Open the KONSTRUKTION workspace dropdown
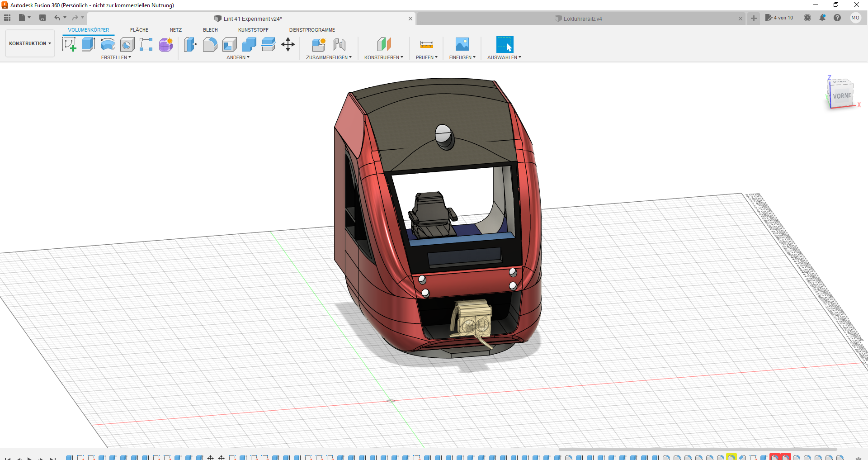The height and width of the screenshot is (460, 868). [30, 43]
